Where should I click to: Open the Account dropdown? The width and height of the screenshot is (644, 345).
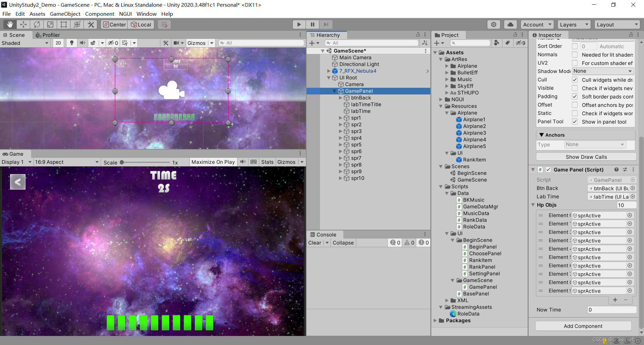[x=537, y=24]
